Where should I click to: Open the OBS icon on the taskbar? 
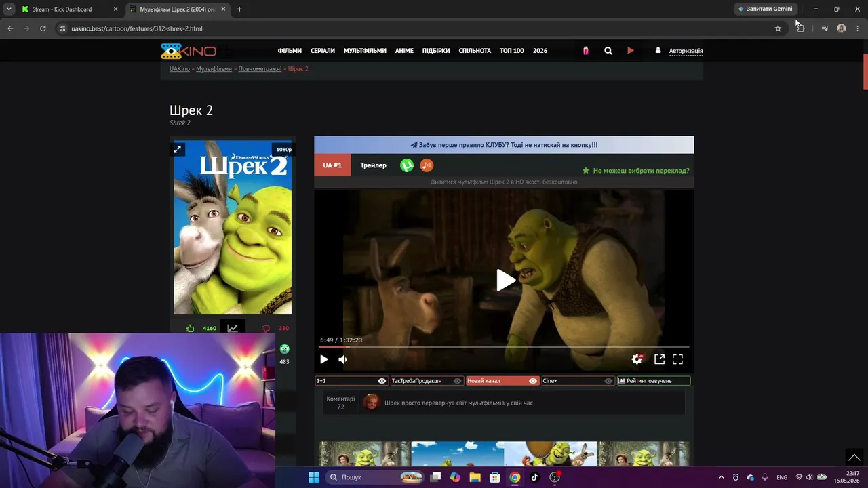point(555,477)
